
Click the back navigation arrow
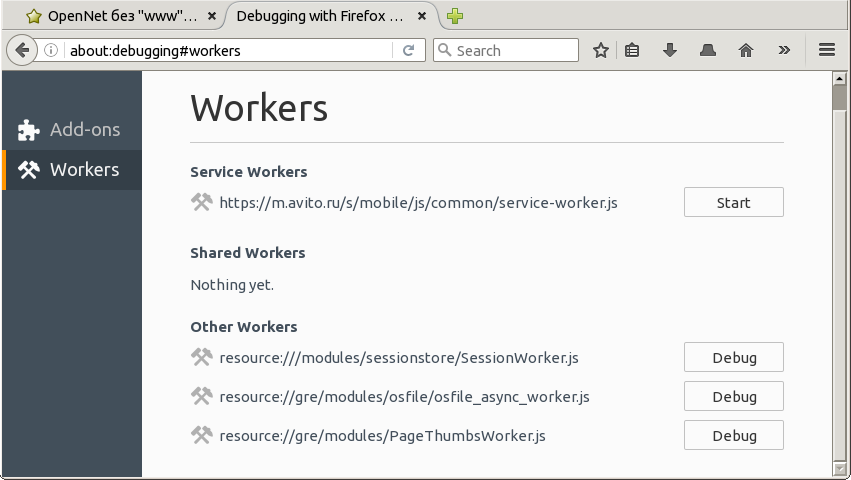click(x=22, y=50)
